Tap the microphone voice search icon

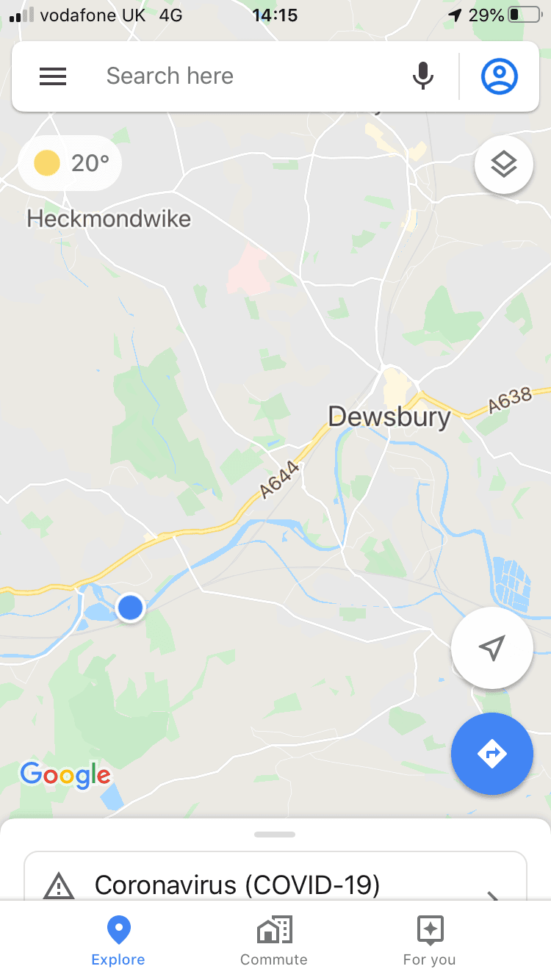423,76
